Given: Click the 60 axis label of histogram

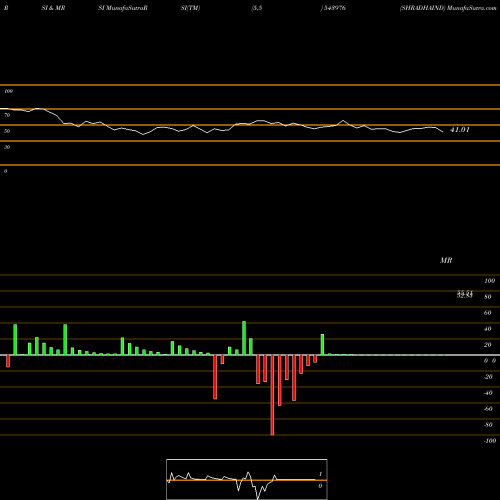Looking at the screenshot, I should pos(487,313).
